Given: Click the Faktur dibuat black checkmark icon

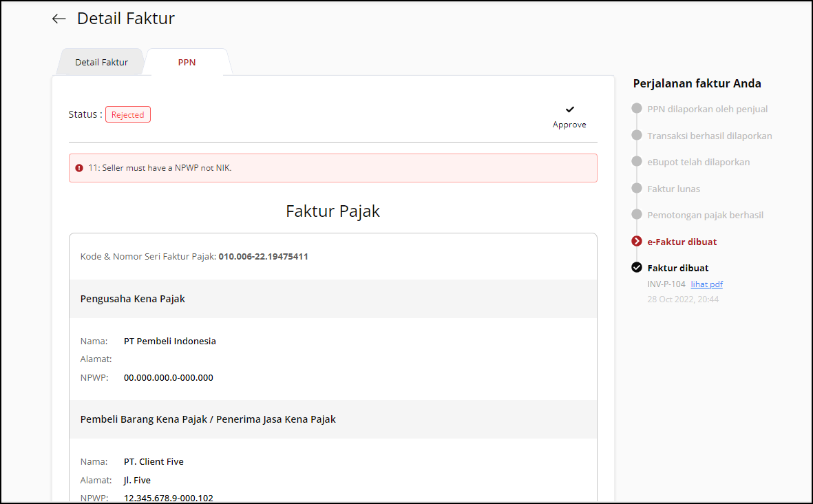Looking at the screenshot, I should (x=637, y=268).
